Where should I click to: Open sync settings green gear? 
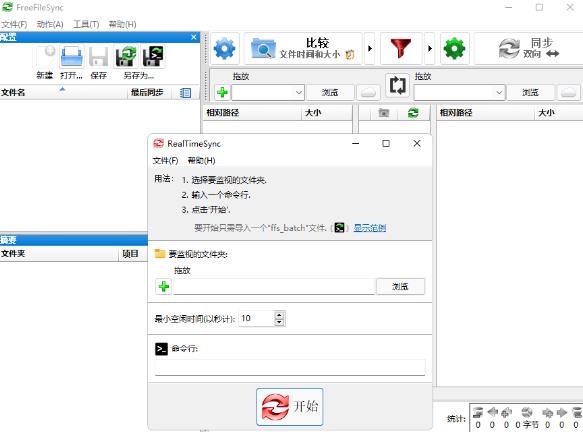454,48
